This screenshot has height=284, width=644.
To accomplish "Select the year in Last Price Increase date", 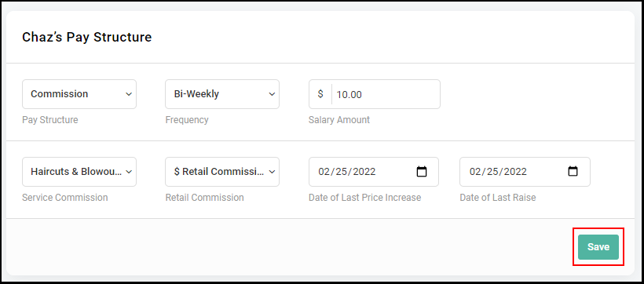I will tap(363, 172).
